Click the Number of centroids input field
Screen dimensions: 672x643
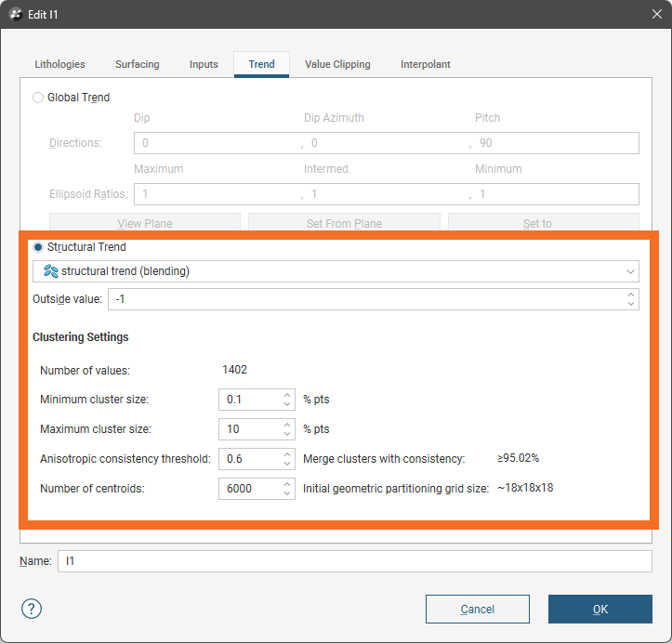pos(249,489)
